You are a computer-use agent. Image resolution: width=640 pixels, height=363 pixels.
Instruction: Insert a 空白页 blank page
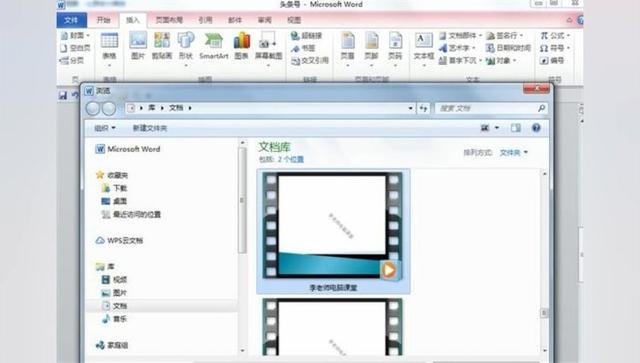75,48
